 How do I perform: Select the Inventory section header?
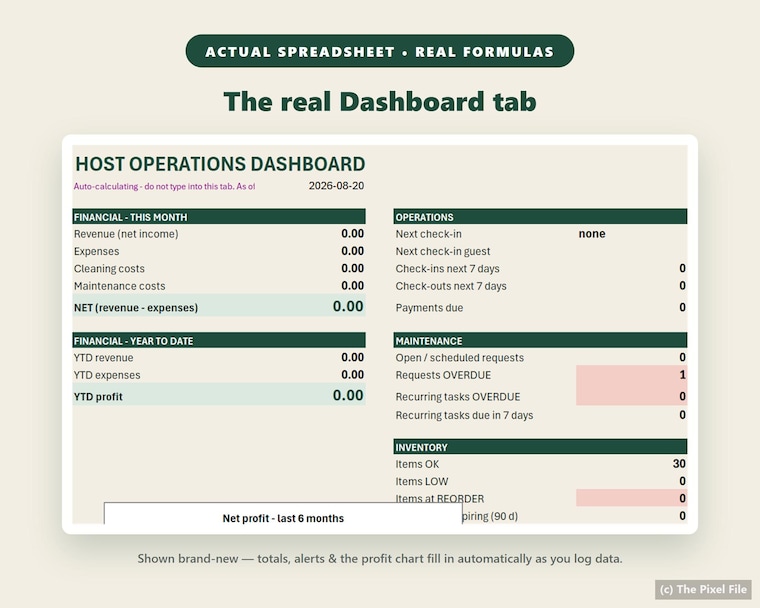click(x=540, y=447)
